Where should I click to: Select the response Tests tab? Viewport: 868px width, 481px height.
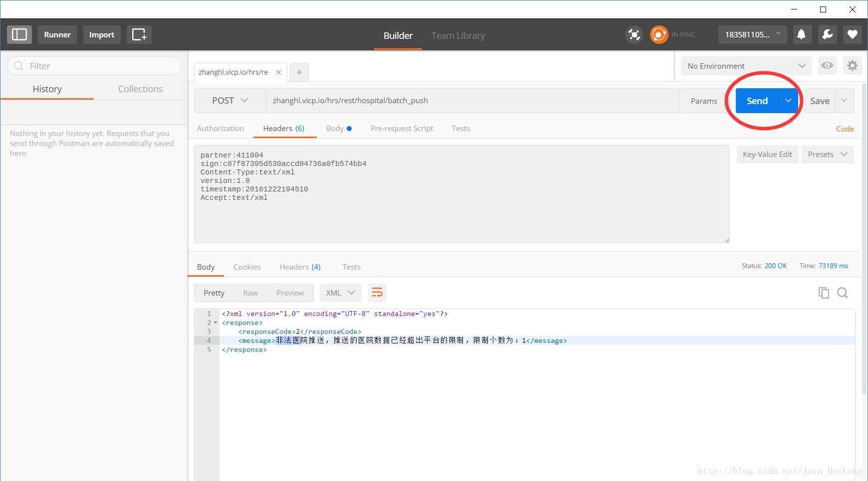click(x=351, y=267)
